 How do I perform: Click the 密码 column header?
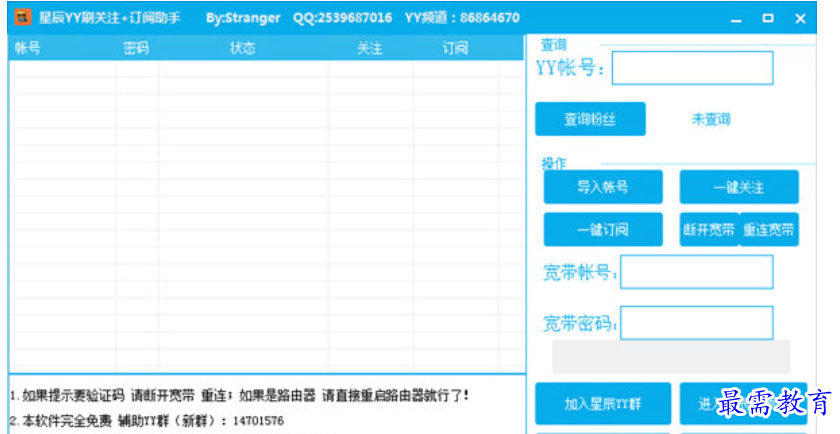(x=136, y=48)
